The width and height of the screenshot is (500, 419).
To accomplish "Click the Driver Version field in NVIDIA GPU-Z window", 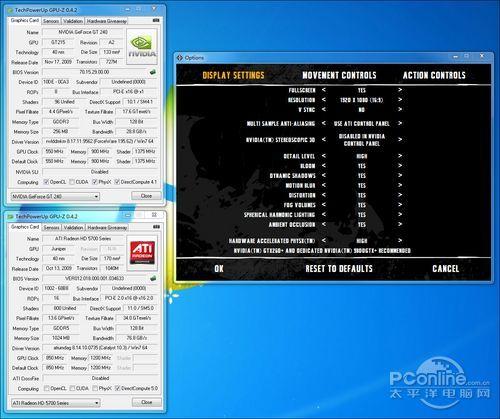I will [100, 142].
